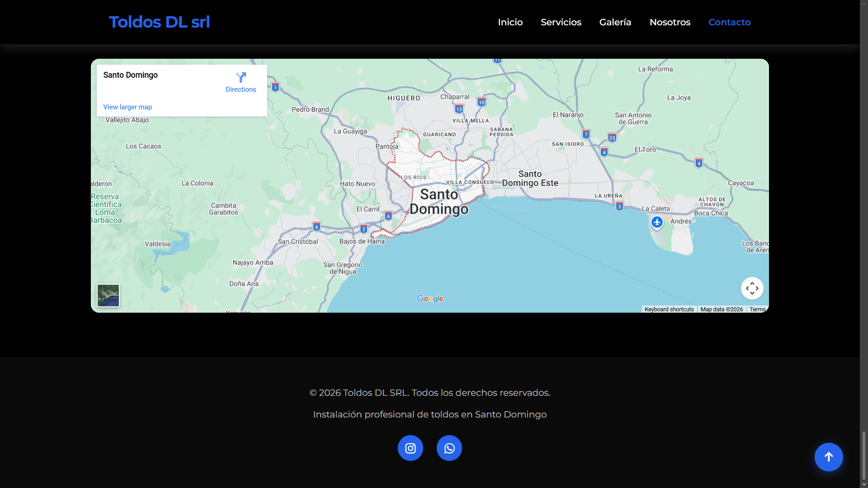The image size is (868, 488).
Task: Switch to satellite imagery thumbnail
Action: [x=108, y=296]
